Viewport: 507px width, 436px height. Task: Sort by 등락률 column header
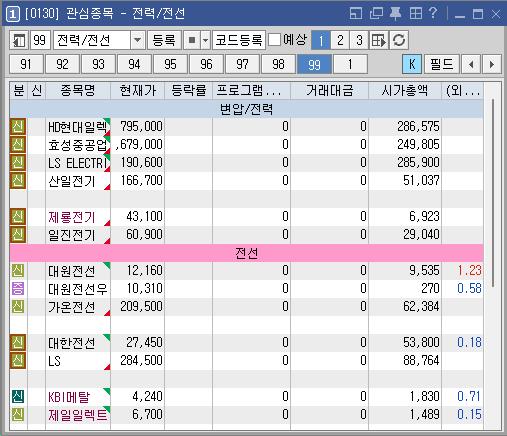(189, 91)
